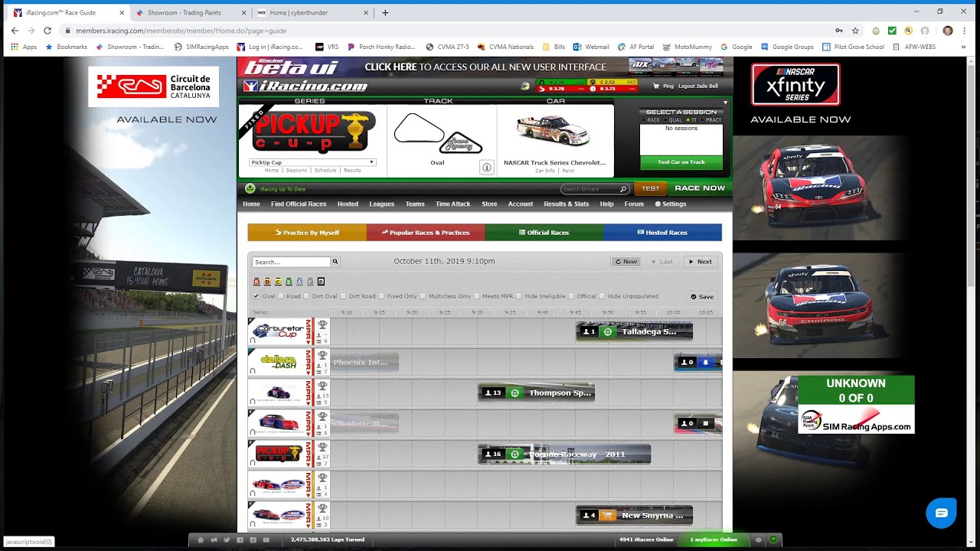Click the green Test Car on Track button
Viewport: 980px width, 551px height.
(x=681, y=162)
